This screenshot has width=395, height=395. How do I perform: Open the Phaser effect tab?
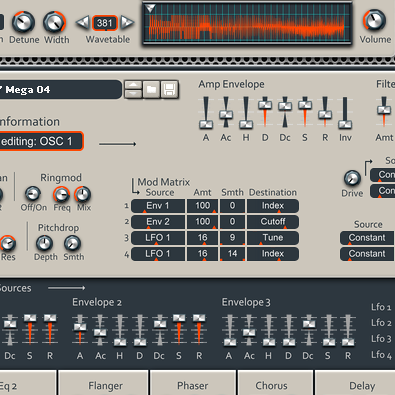click(193, 383)
